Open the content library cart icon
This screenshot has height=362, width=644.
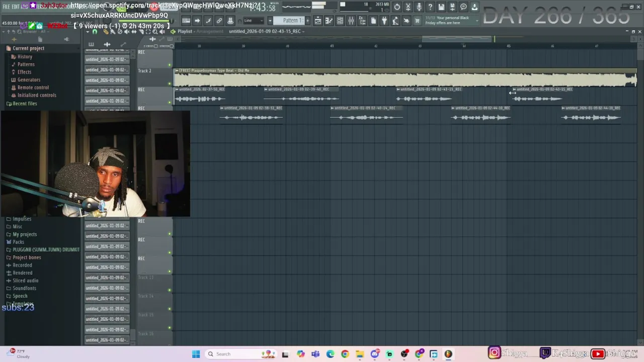point(417,21)
